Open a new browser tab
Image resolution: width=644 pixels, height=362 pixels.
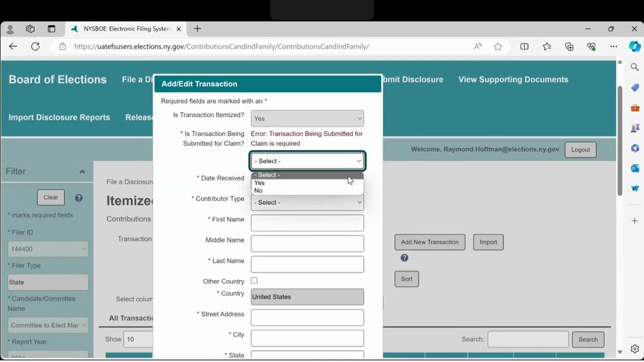[197, 29]
